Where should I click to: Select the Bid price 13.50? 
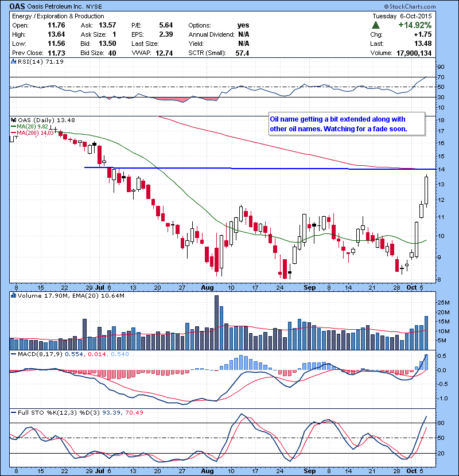point(107,44)
